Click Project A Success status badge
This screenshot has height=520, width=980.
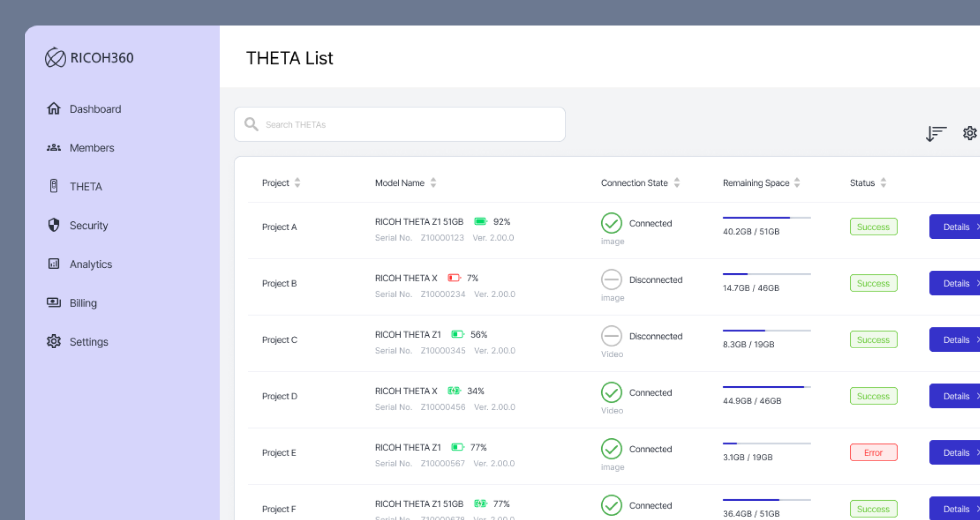(x=873, y=226)
